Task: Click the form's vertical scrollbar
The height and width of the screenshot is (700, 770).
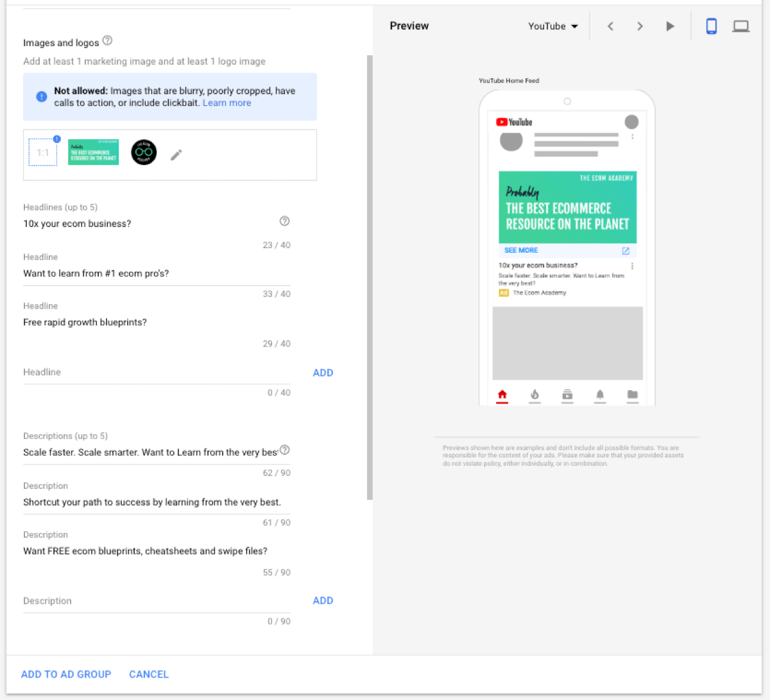Action: pyautogui.click(x=370, y=276)
